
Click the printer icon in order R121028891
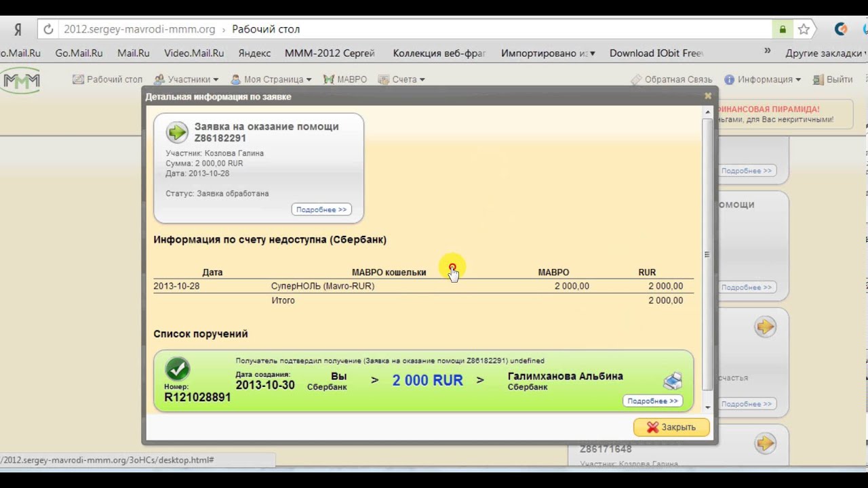point(672,381)
